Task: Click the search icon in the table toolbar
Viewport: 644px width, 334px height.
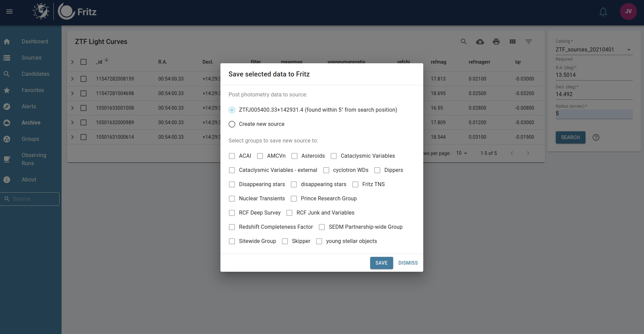Action: [x=463, y=42]
